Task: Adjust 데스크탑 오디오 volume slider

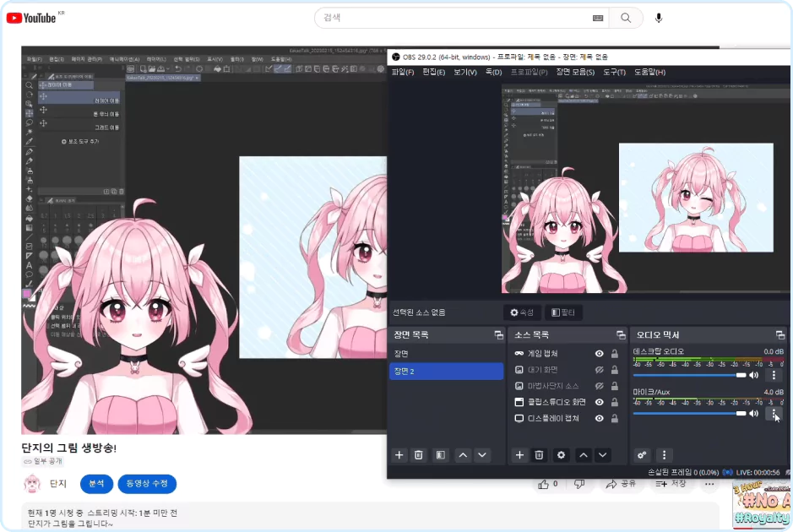Action: [x=689, y=375]
